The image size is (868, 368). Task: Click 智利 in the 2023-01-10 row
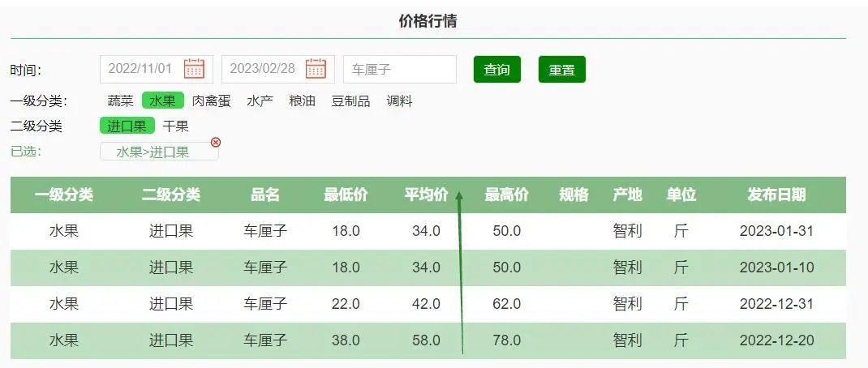[627, 267]
